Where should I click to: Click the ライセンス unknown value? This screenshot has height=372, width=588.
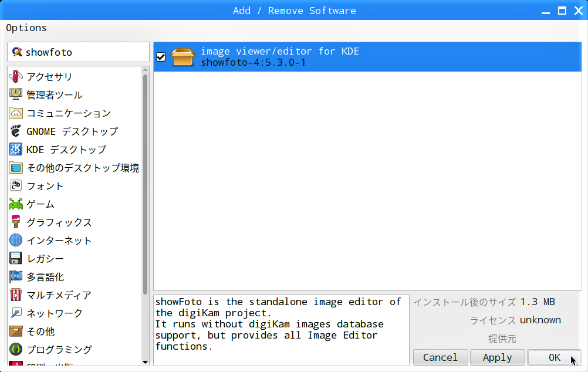point(540,320)
